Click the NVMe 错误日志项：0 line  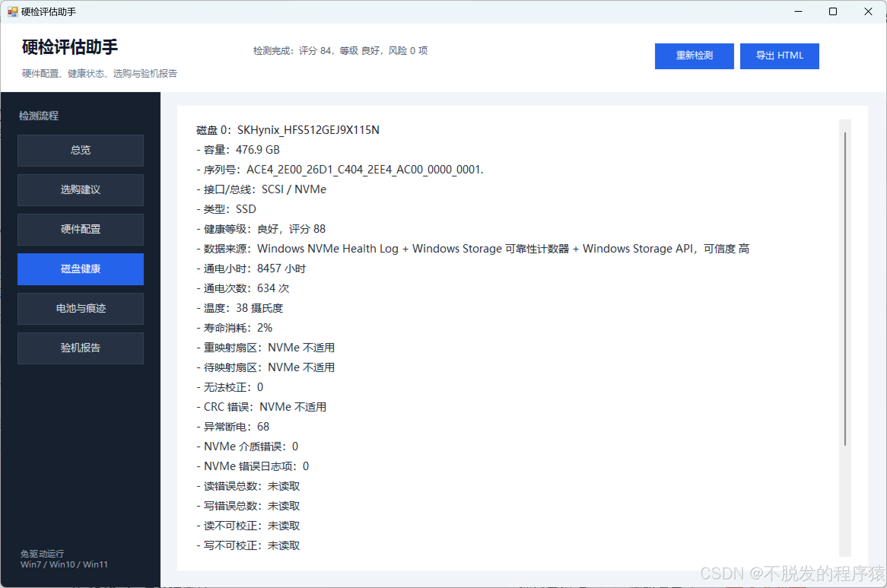pyautogui.click(x=253, y=466)
